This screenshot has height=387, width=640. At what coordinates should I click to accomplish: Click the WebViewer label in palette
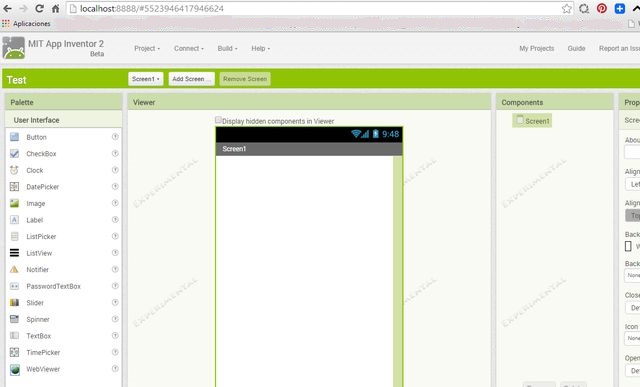43,369
